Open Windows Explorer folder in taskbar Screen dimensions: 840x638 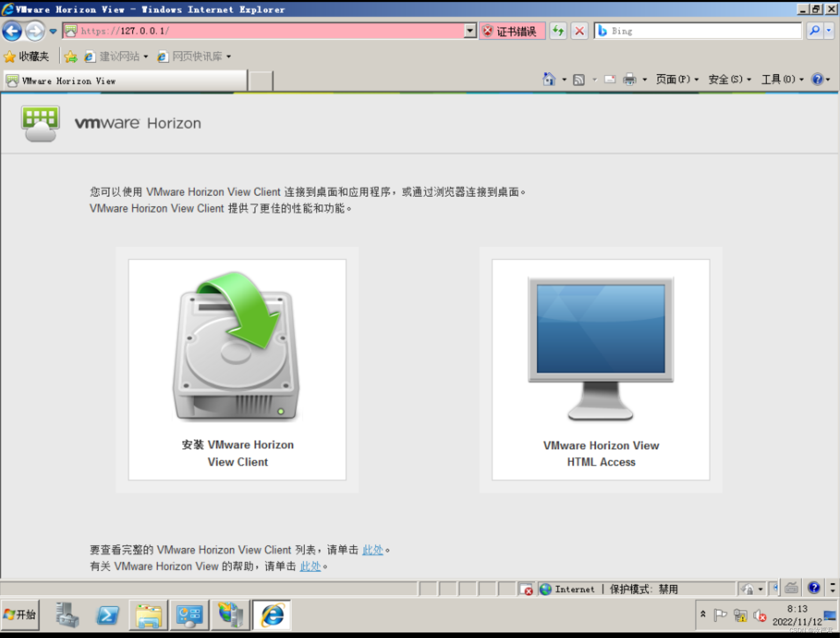pos(148,615)
